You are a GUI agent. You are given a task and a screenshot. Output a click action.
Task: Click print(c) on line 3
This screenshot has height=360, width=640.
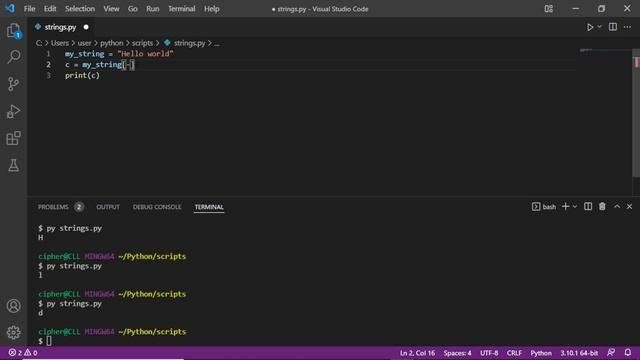point(82,76)
